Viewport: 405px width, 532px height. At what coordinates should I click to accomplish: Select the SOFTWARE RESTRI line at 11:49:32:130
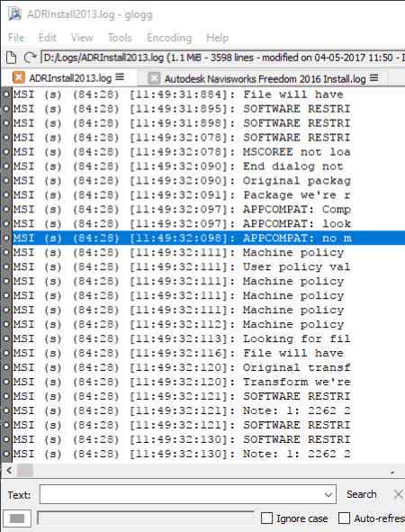pos(209,439)
